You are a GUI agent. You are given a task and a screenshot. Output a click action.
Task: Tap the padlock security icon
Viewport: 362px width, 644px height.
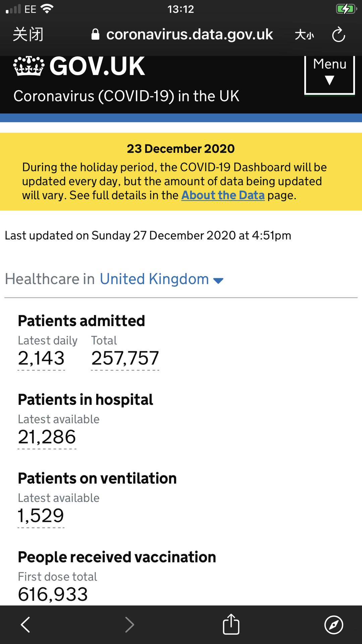tap(96, 35)
